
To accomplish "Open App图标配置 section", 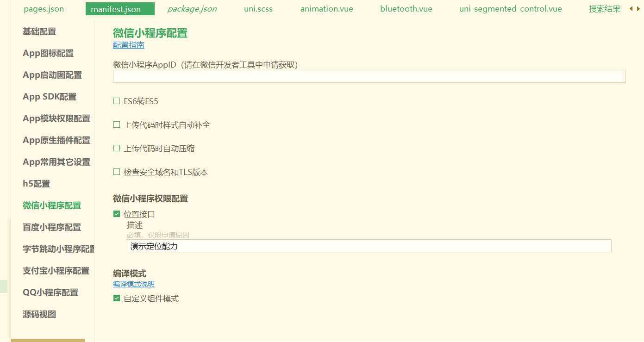I will (x=48, y=53).
